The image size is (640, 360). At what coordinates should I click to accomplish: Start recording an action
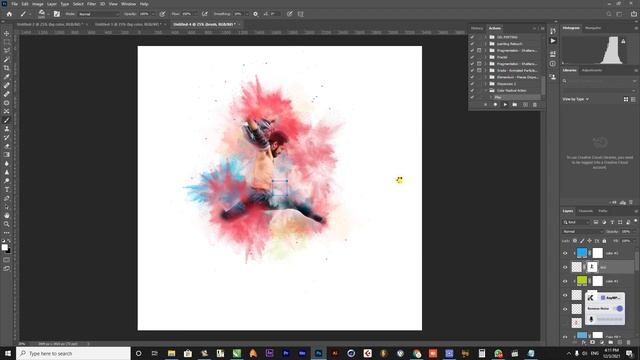click(x=495, y=105)
